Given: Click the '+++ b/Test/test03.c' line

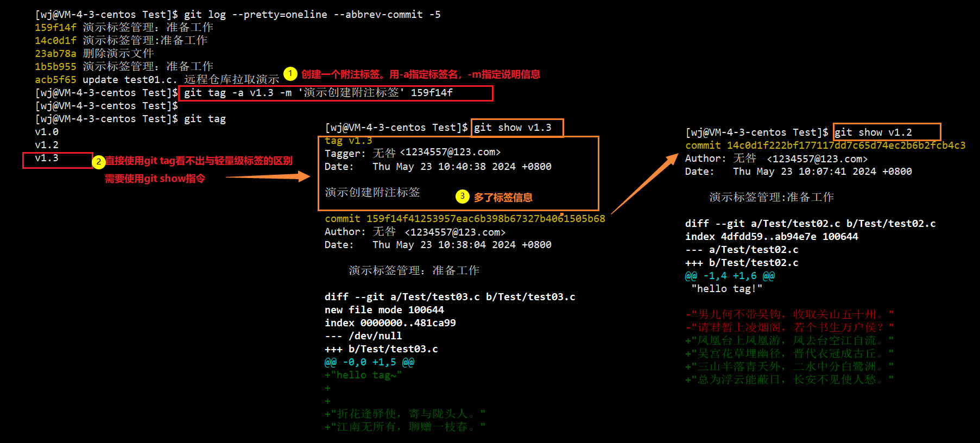Looking at the screenshot, I should point(381,349).
